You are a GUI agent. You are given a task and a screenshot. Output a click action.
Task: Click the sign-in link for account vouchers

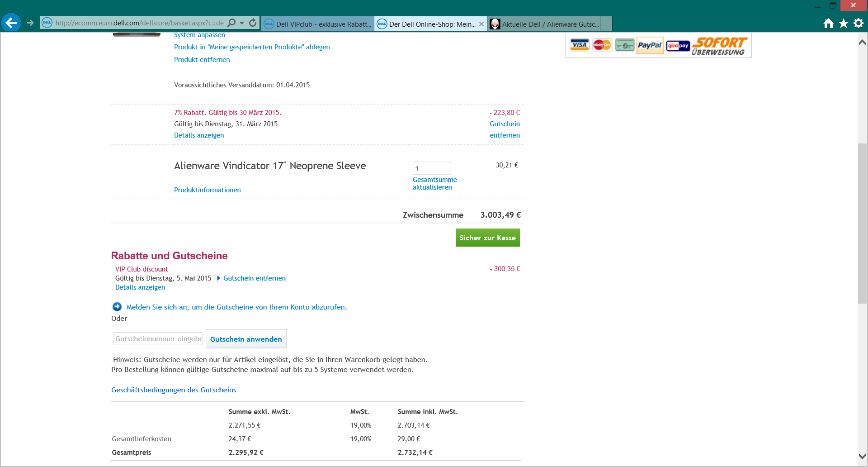pyautogui.click(x=236, y=307)
